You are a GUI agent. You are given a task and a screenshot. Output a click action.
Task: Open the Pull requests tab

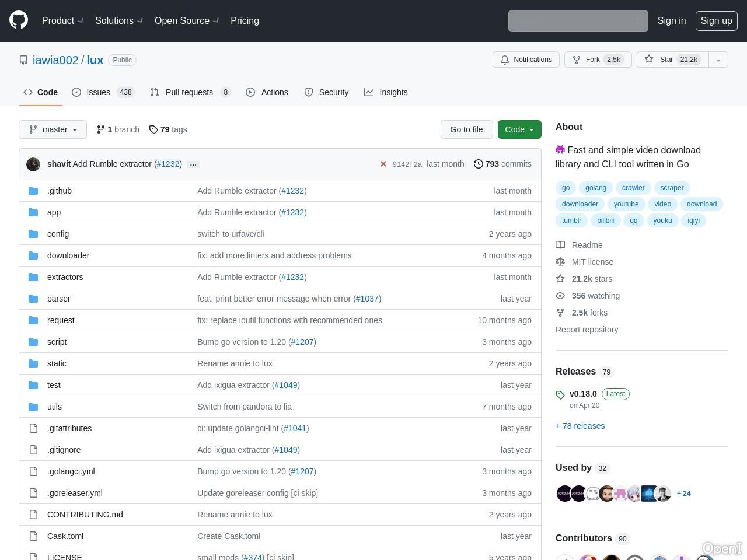190,92
